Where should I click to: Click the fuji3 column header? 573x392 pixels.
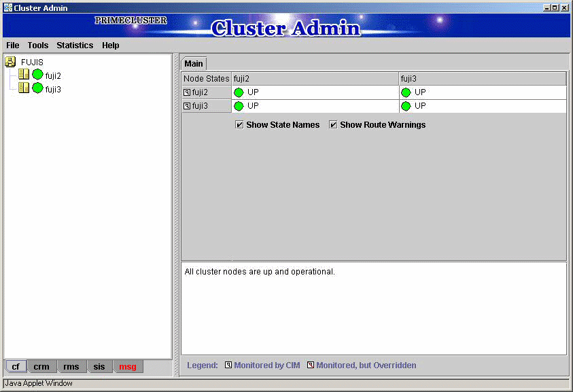[x=483, y=79]
